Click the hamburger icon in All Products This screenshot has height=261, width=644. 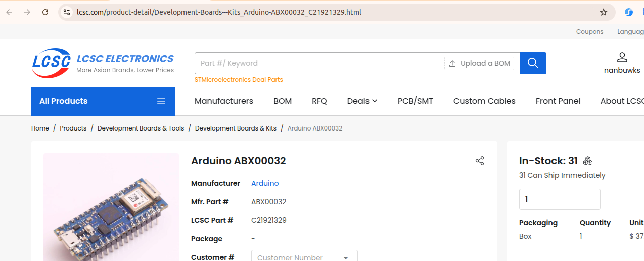coord(161,101)
